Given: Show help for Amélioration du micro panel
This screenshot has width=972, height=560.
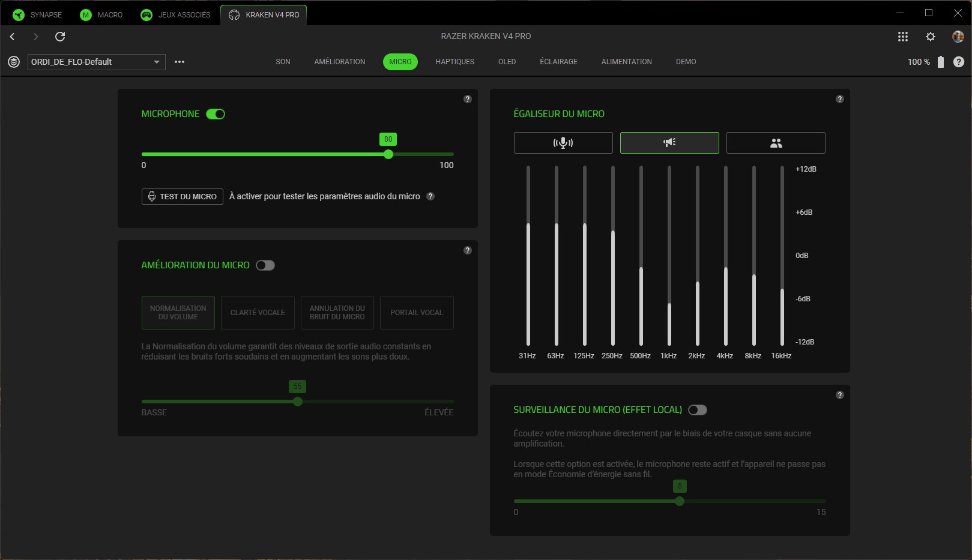Looking at the screenshot, I should click(468, 250).
